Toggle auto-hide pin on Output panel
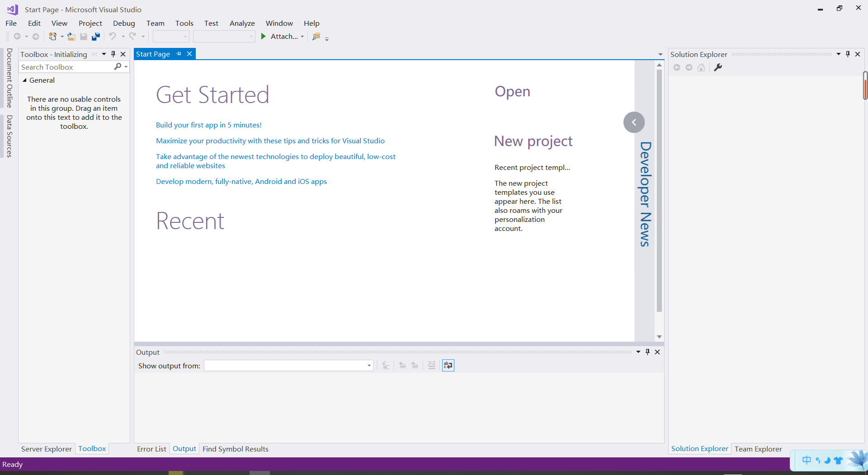 pos(647,352)
